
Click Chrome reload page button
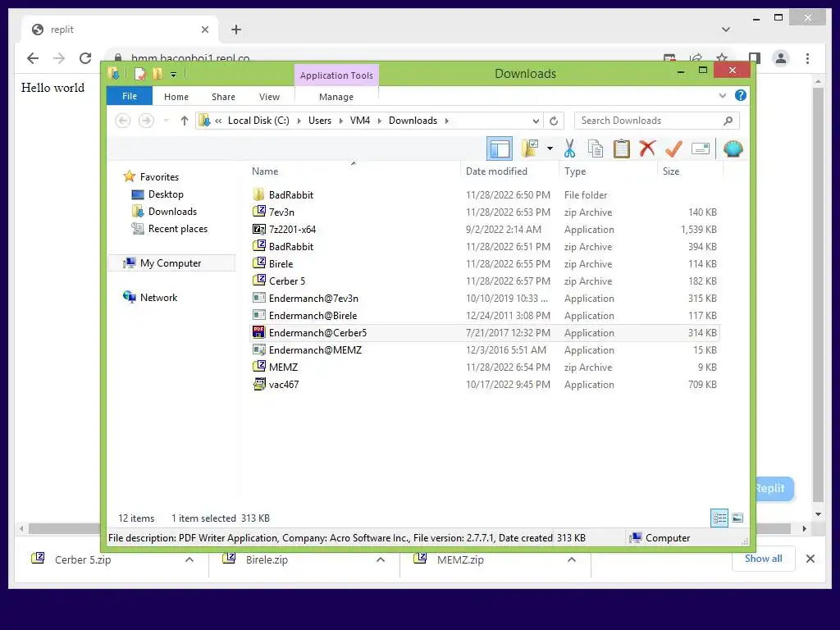(x=85, y=58)
